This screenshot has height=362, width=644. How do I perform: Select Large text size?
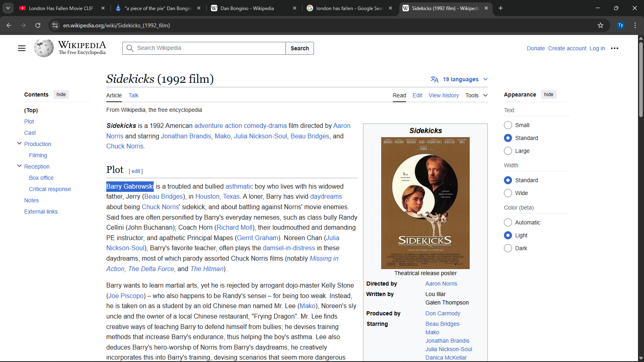[x=508, y=151]
